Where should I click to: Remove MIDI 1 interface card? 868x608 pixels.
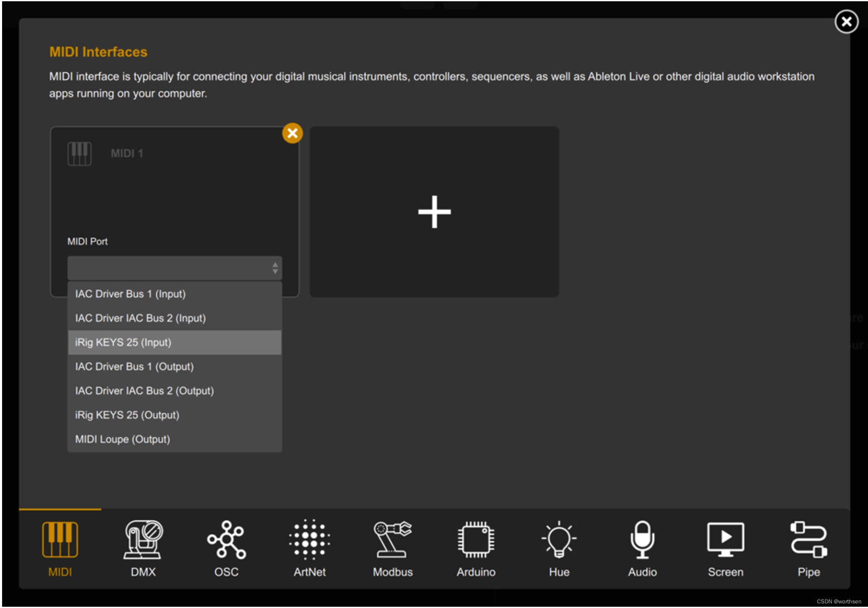point(292,133)
